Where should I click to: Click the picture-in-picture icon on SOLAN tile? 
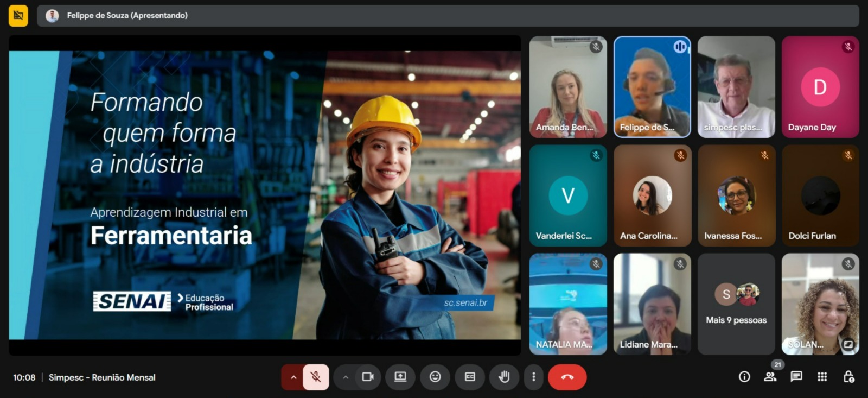pos(848,344)
